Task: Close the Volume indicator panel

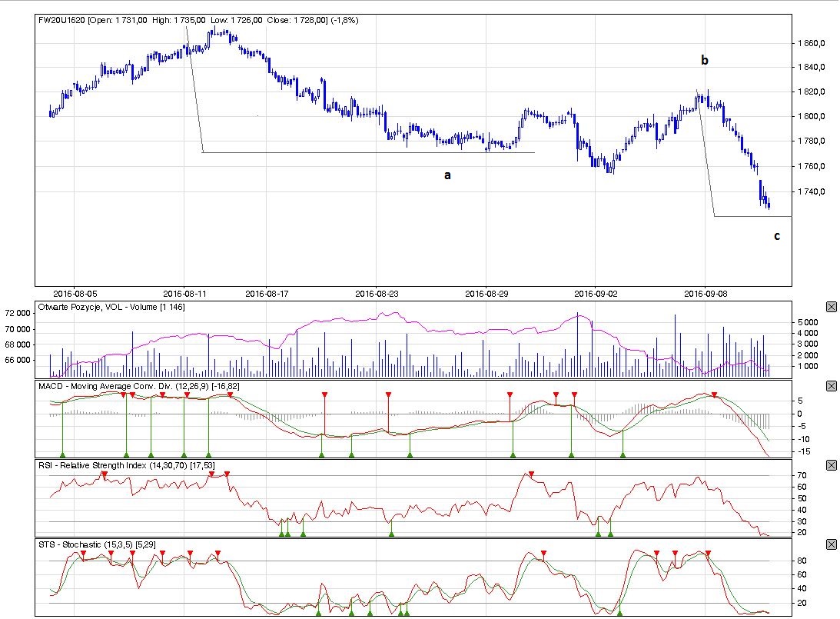Action: pyautogui.click(x=831, y=307)
